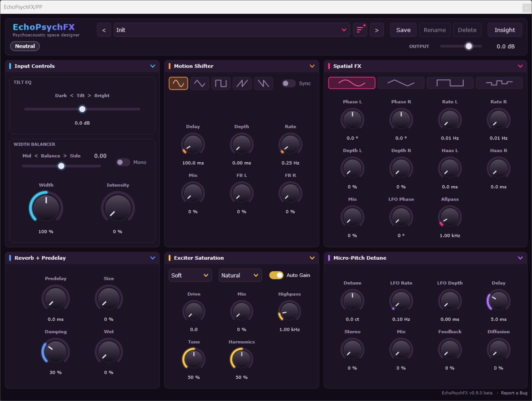
Task: Click the Report a Bug link
Action: pos(514,393)
